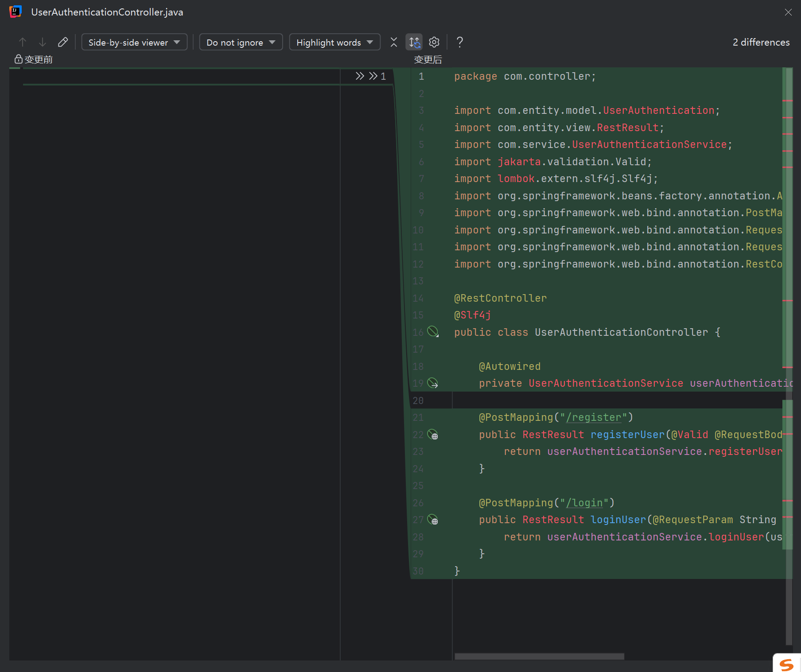Click the pencil edit source icon
This screenshot has height=672, width=801.
pyautogui.click(x=63, y=42)
